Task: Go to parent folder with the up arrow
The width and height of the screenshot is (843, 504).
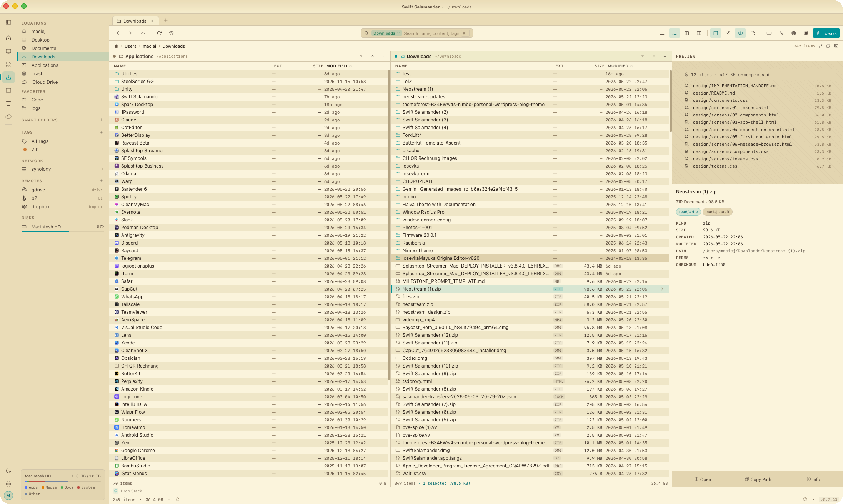Action: 143,33
